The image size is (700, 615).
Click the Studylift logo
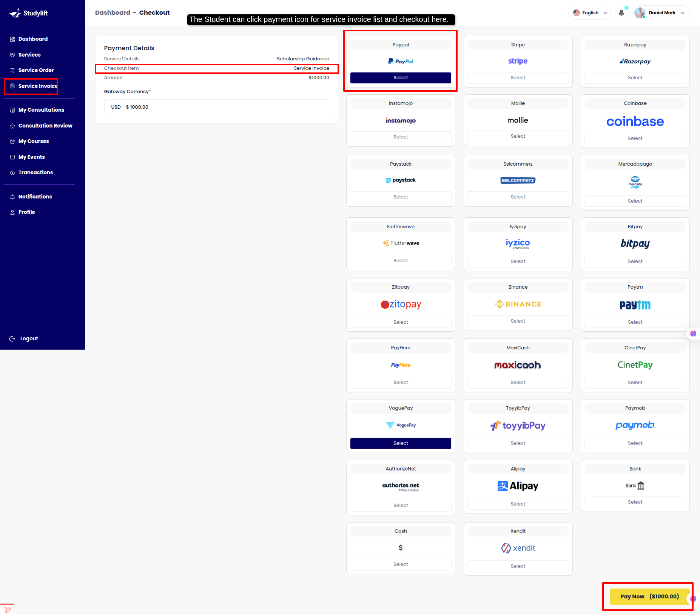click(29, 13)
